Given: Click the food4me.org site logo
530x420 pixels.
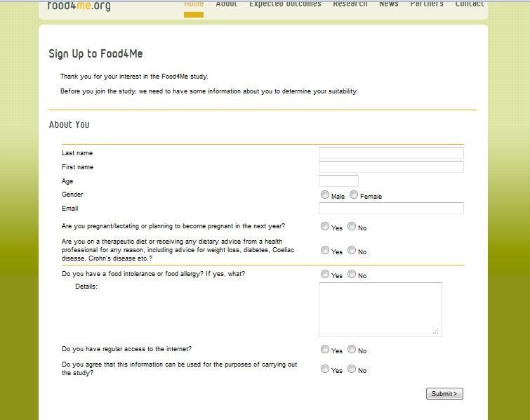Looking at the screenshot, I should (79, 6).
